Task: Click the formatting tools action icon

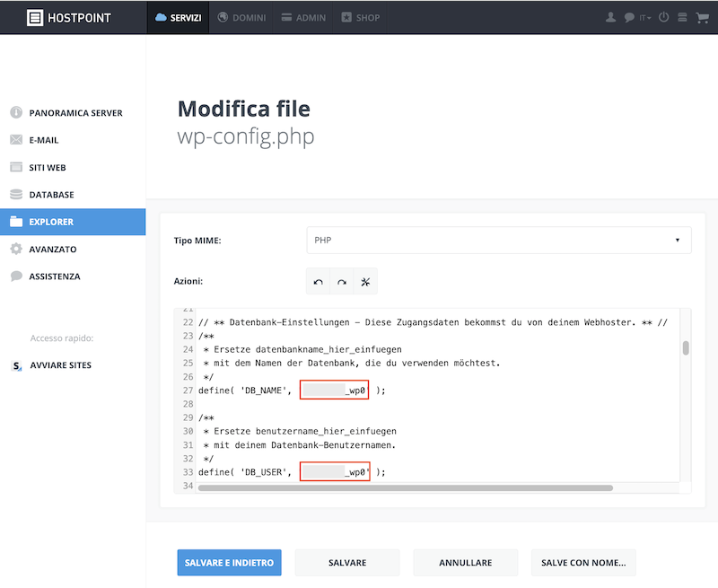Action: (365, 282)
